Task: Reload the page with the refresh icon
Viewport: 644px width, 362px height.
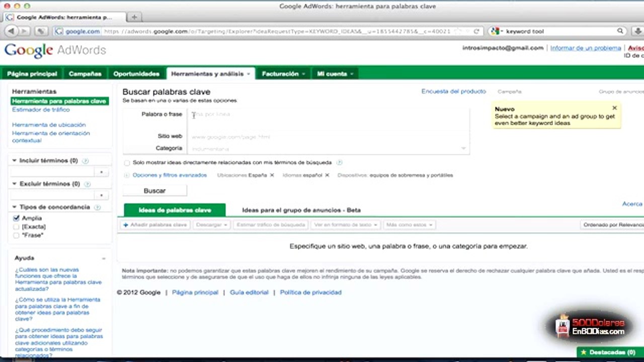Action: (x=476, y=31)
